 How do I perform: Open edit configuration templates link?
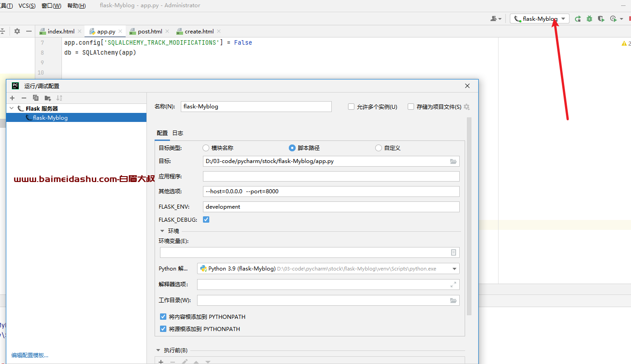point(30,355)
